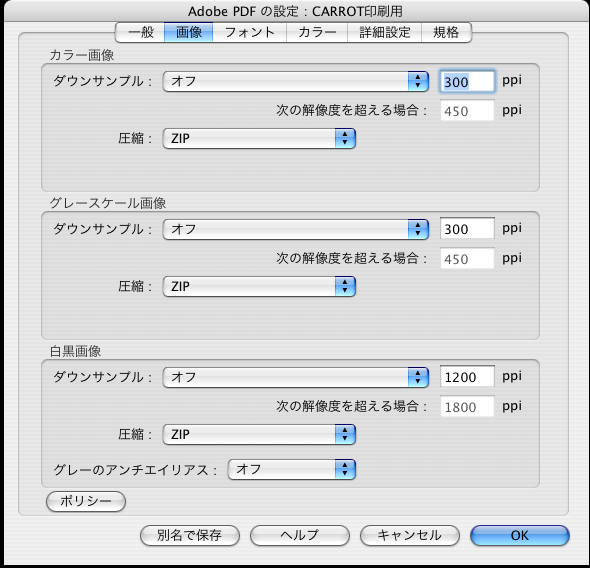Open monochrome image 圧縮 dropdown
The image size is (590, 568).
tap(259, 434)
